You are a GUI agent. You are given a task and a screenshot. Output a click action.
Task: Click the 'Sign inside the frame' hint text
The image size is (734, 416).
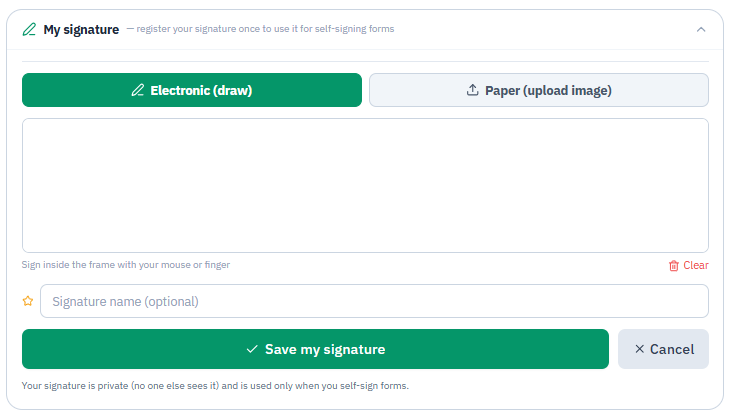click(x=126, y=265)
